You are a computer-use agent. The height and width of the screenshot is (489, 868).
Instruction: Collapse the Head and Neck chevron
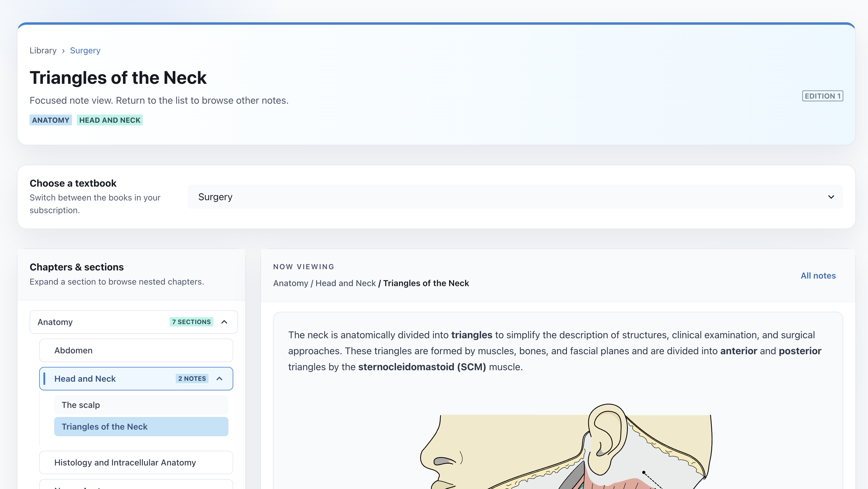(x=219, y=378)
